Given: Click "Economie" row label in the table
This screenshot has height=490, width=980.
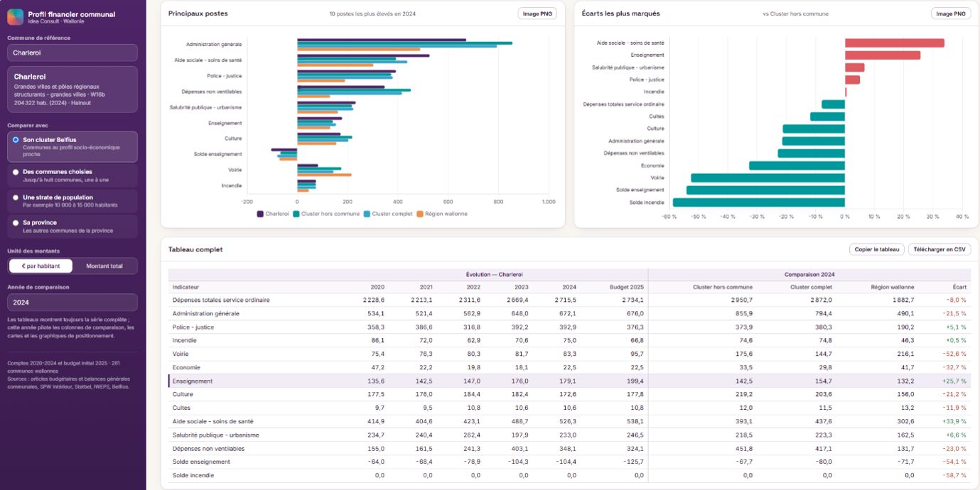Looking at the screenshot, I should pyautogui.click(x=186, y=368).
